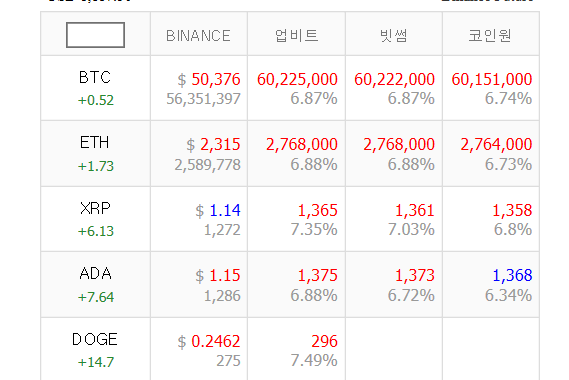Click the BTC coin label
The height and width of the screenshot is (380, 569).
point(95,77)
